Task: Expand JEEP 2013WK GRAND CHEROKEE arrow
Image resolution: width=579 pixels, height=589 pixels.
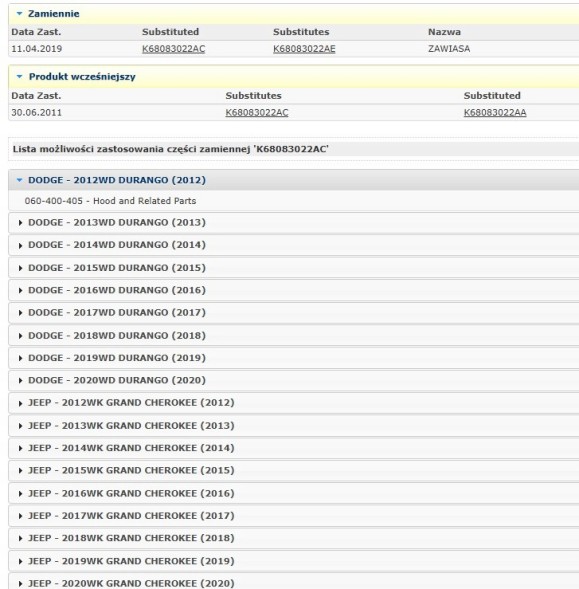Action: pyautogui.click(x=20, y=426)
